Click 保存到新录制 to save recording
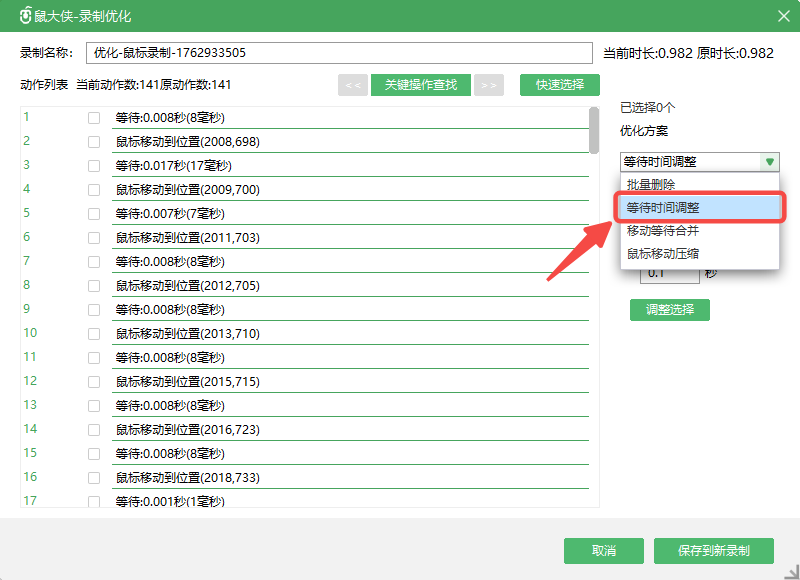The image size is (800, 580). 714,551
